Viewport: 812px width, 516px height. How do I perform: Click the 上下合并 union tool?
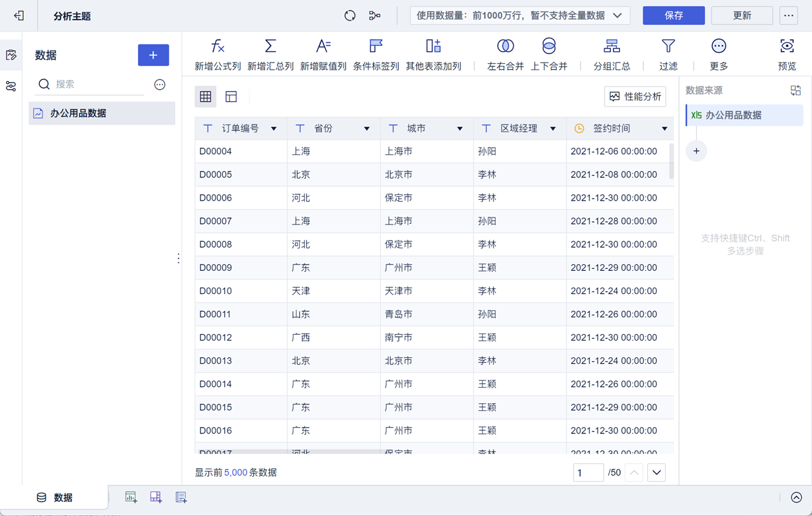tap(548, 46)
